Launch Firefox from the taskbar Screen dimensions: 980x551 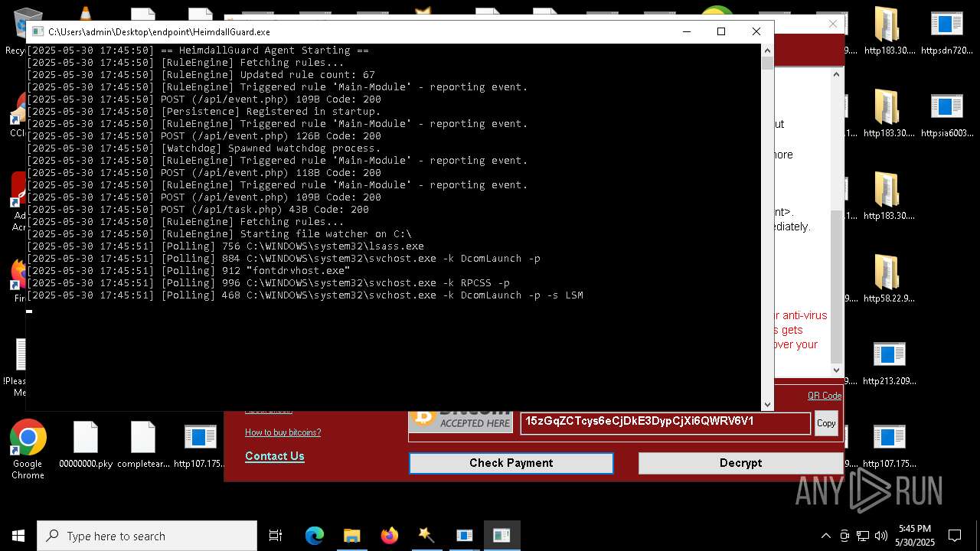point(389,536)
